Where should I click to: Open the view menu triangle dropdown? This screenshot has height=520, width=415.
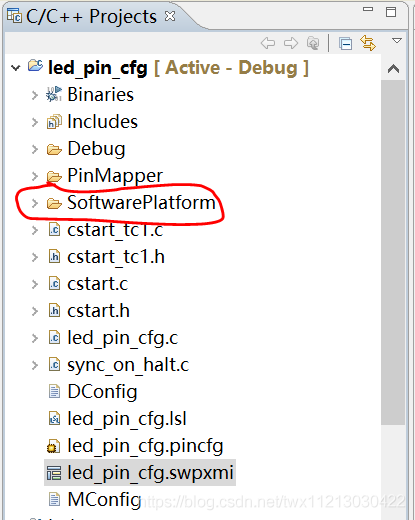click(397, 41)
